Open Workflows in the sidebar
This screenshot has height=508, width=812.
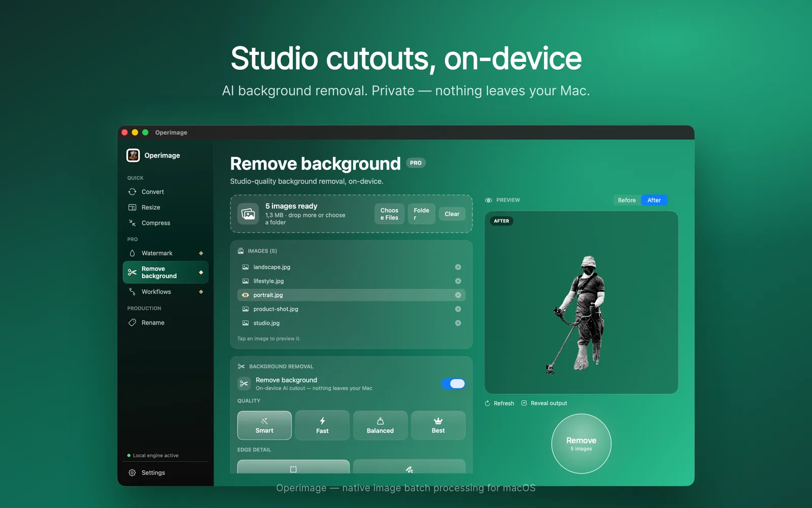(165, 292)
